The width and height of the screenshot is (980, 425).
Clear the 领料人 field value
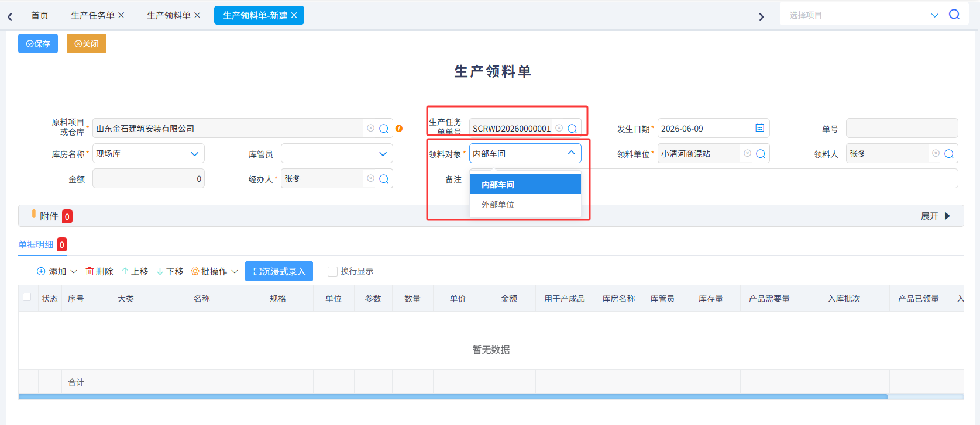pos(936,153)
